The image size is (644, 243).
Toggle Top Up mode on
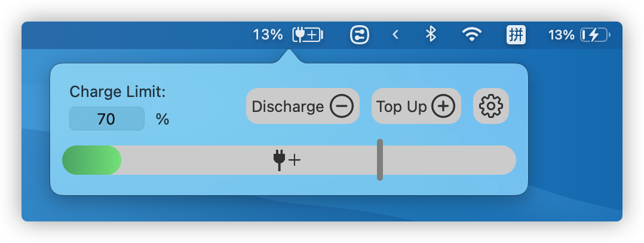(x=416, y=106)
